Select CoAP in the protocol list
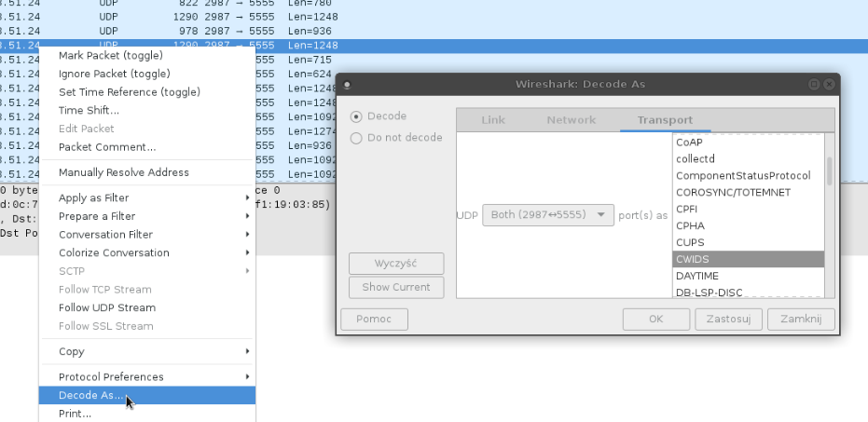 (x=748, y=143)
